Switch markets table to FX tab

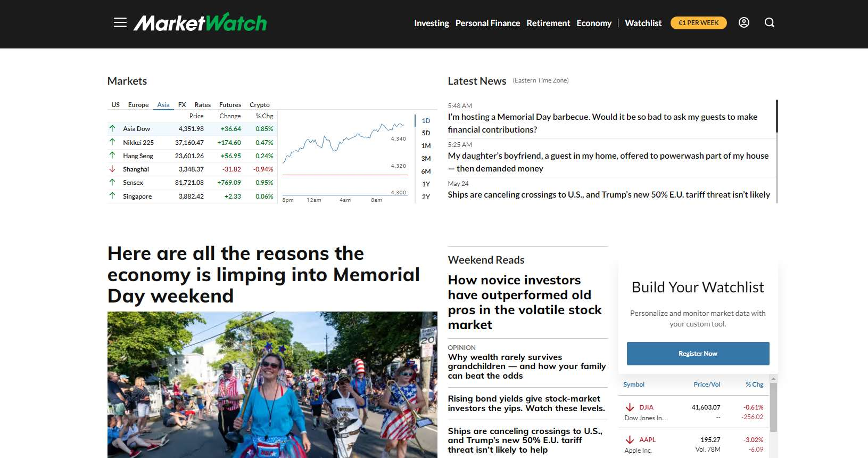pyautogui.click(x=182, y=105)
